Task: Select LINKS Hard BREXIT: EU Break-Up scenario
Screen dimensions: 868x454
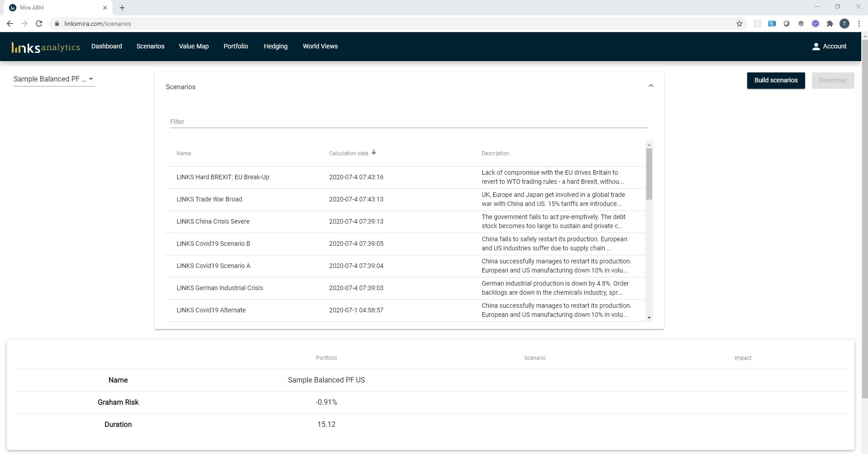Action: click(223, 177)
